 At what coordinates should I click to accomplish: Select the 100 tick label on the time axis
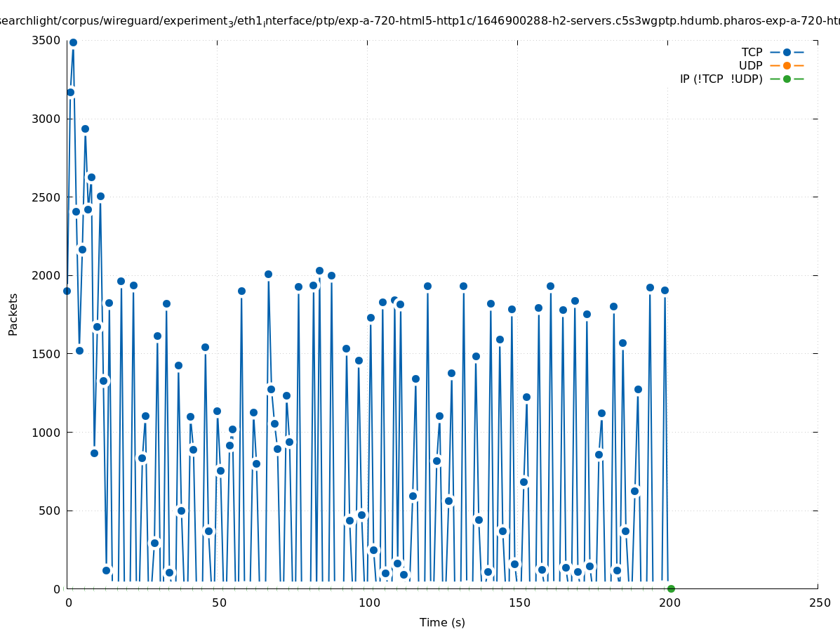[x=368, y=603]
